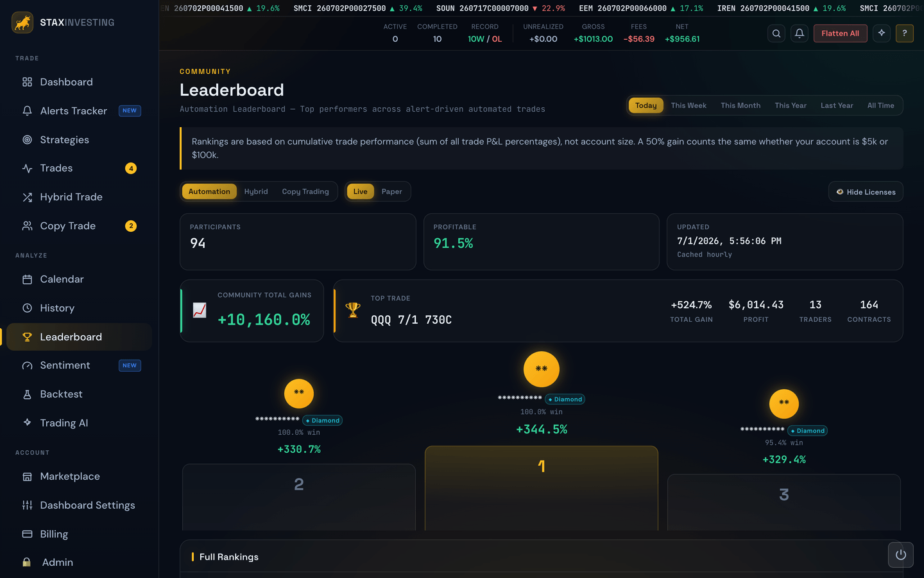Viewport: 924px width, 578px height.
Task: Click the $6,014.43 profit value
Action: 756,305
